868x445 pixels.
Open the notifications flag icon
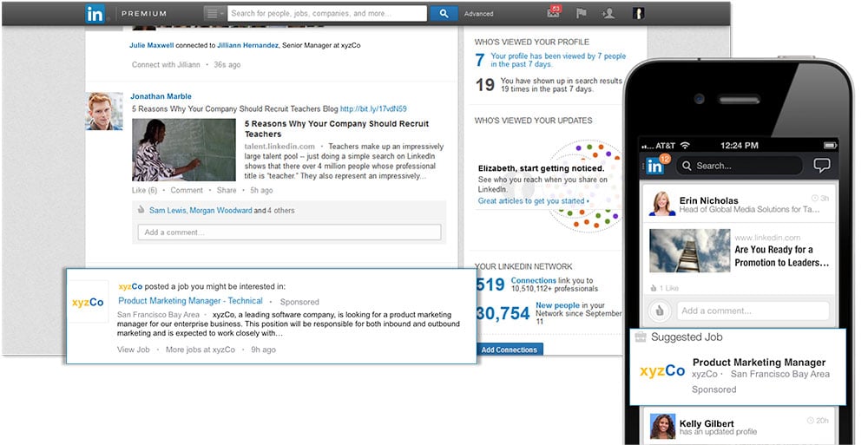582,14
